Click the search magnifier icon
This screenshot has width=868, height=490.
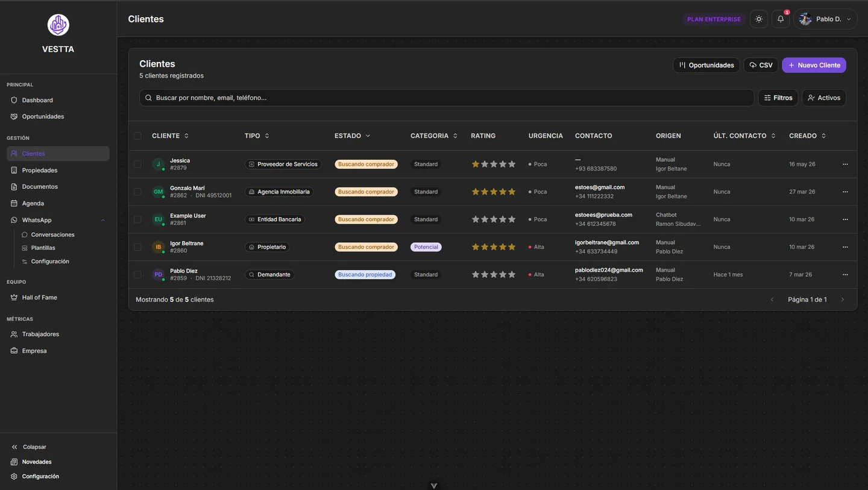point(148,98)
